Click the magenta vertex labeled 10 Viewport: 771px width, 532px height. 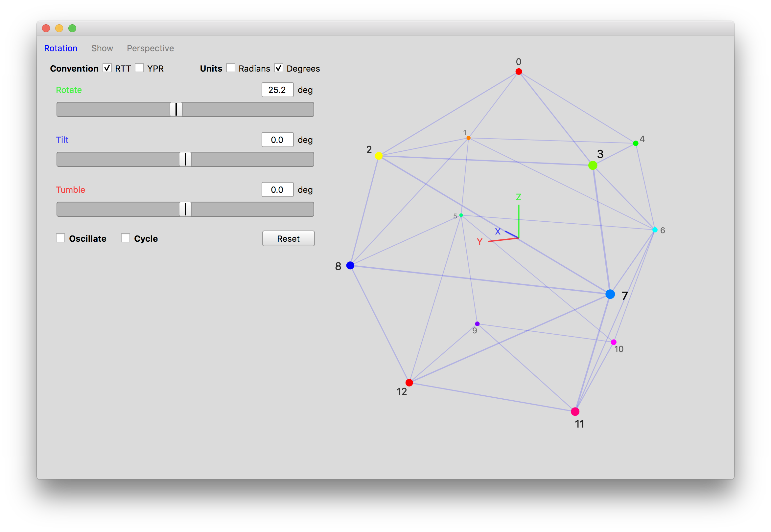pyautogui.click(x=613, y=342)
